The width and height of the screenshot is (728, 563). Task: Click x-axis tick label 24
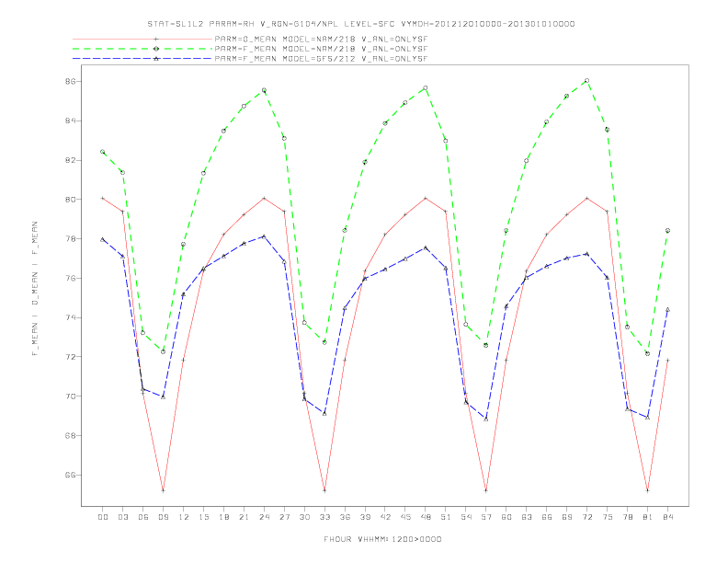[x=264, y=517]
